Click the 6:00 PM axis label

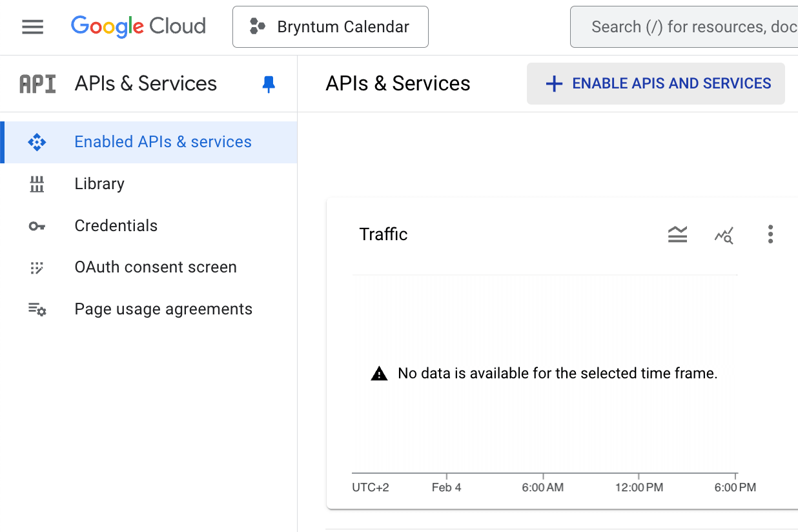pyautogui.click(x=735, y=487)
